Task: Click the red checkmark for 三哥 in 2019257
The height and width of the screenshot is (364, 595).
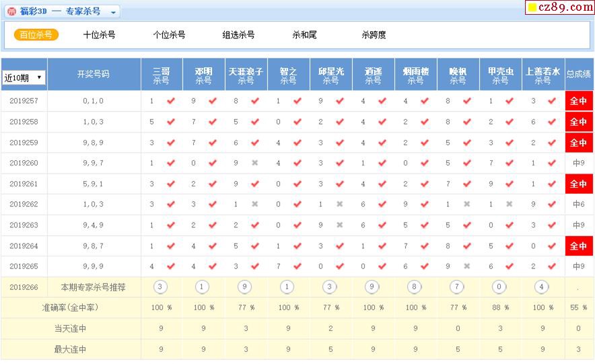Action: pyautogui.click(x=171, y=100)
